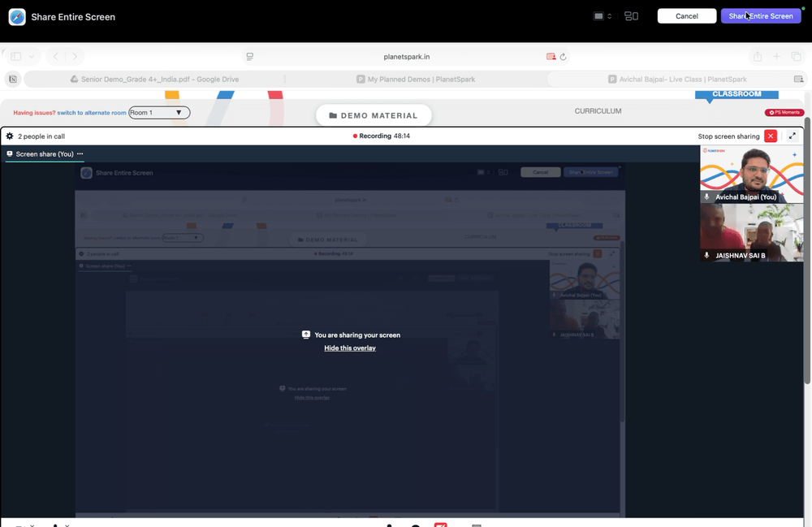Expand call to fullscreen icon
Viewport: 812px width, 527px height.
[792, 136]
